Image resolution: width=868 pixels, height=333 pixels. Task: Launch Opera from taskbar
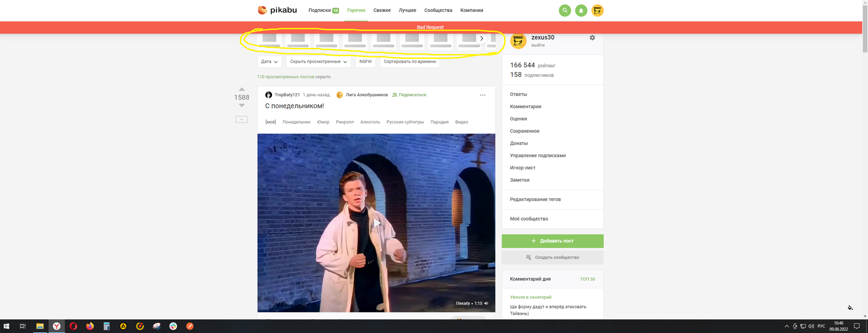click(73, 326)
